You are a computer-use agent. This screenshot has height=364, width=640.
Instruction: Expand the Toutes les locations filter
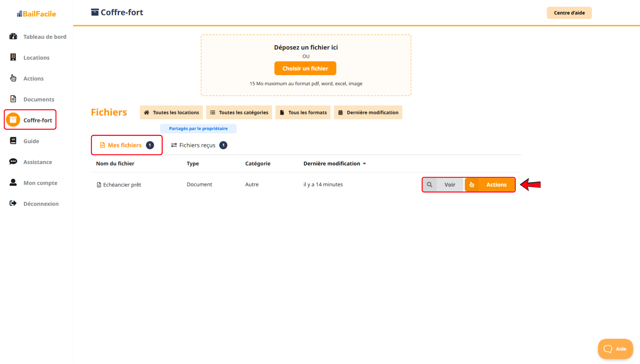pyautogui.click(x=171, y=112)
